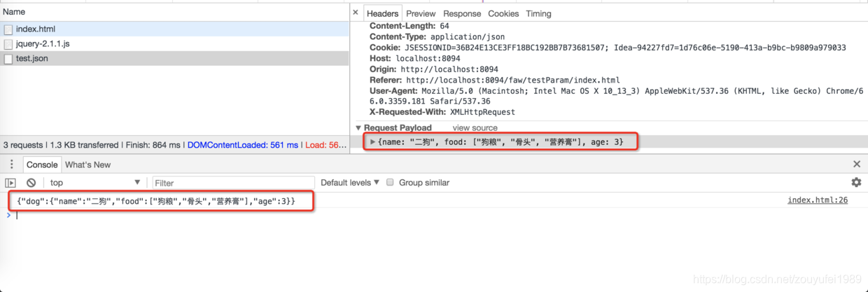Open the Timing tab
The height and width of the screenshot is (292, 868).
pyautogui.click(x=538, y=13)
